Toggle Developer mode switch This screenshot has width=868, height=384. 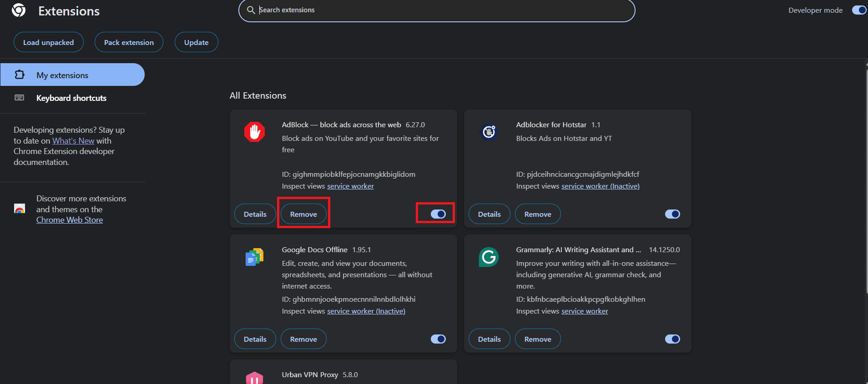click(859, 10)
